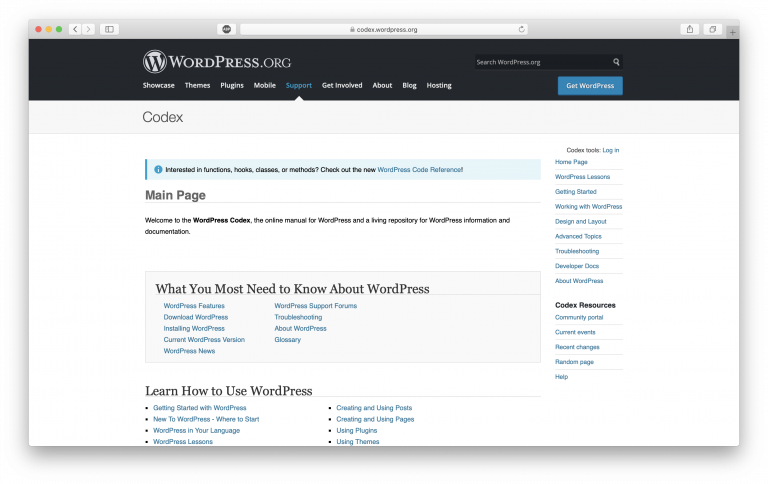Open Developer Docs sidebar link

pyautogui.click(x=577, y=266)
